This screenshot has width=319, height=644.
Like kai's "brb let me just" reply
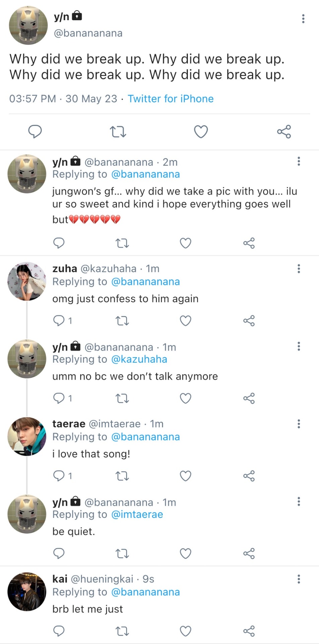pyautogui.click(x=185, y=631)
